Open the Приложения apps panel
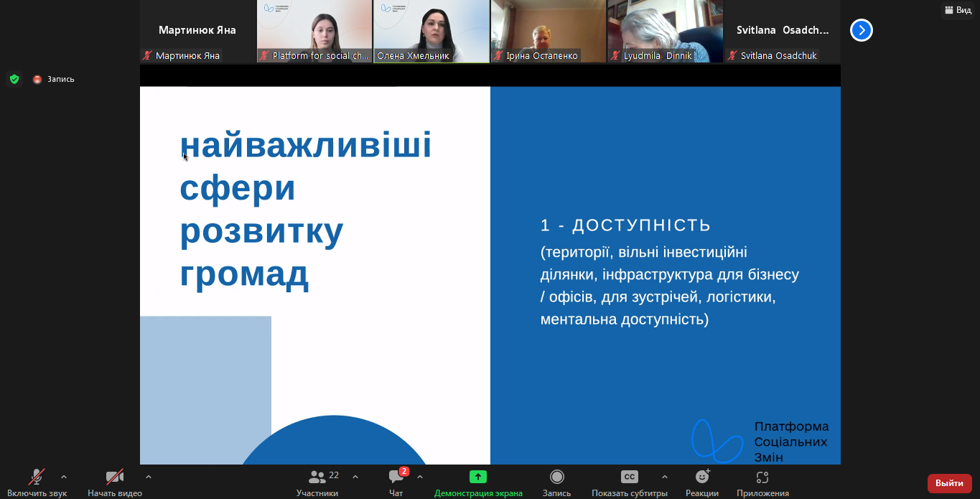This screenshot has width=980, height=499. (762, 477)
